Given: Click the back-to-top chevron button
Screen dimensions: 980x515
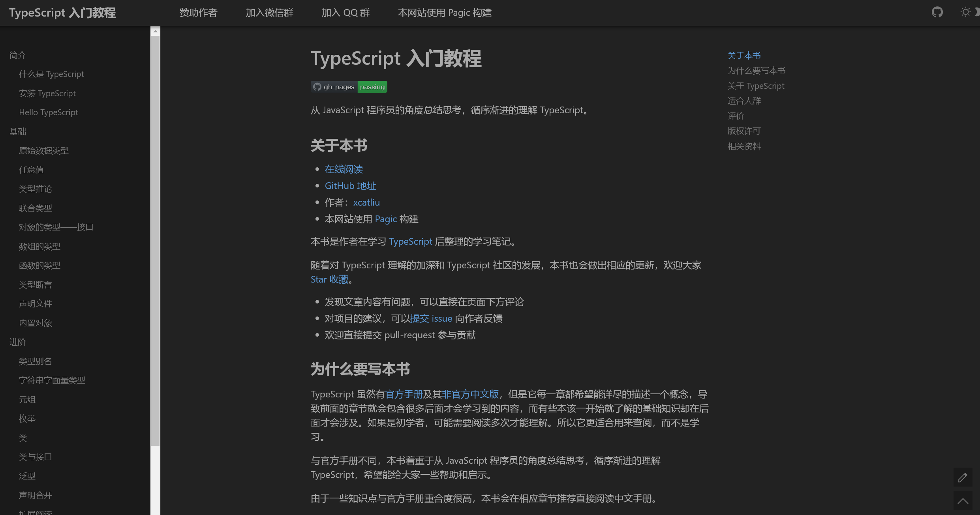Looking at the screenshot, I should coord(963,501).
